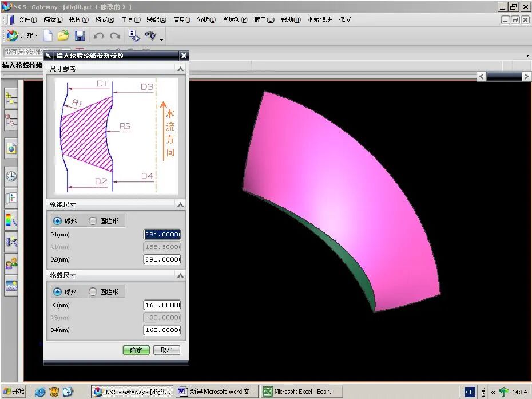Image resolution: width=532 pixels, height=399 pixels.
Task: Select the hub size 圆柱形 radio button
Action: pyautogui.click(x=92, y=292)
